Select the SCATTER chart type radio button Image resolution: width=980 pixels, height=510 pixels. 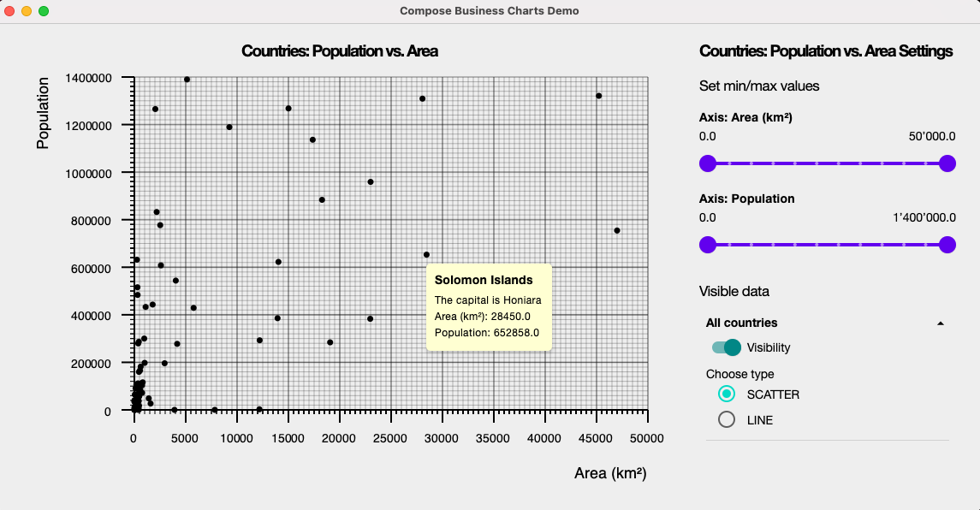pyautogui.click(x=727, y=394)
